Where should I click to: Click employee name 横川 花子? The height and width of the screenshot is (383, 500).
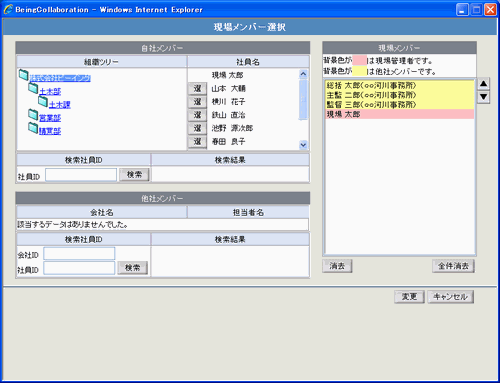point(229,102)
